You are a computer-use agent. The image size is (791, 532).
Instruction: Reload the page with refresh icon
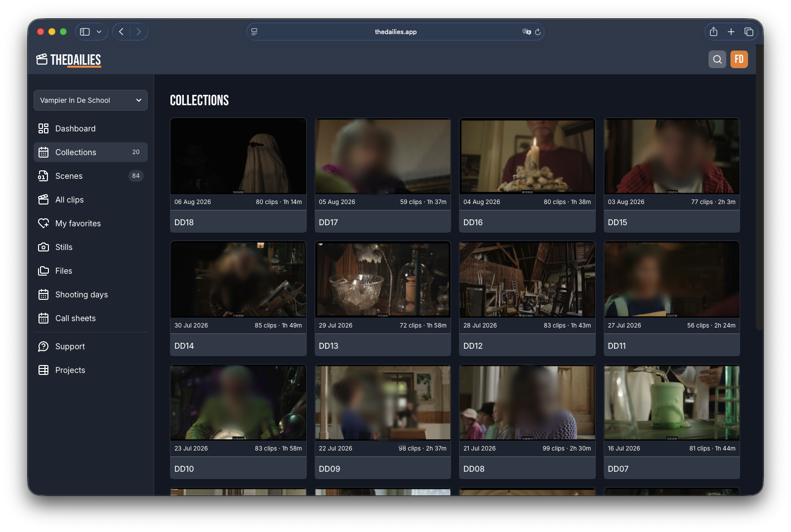pos(538,32)
